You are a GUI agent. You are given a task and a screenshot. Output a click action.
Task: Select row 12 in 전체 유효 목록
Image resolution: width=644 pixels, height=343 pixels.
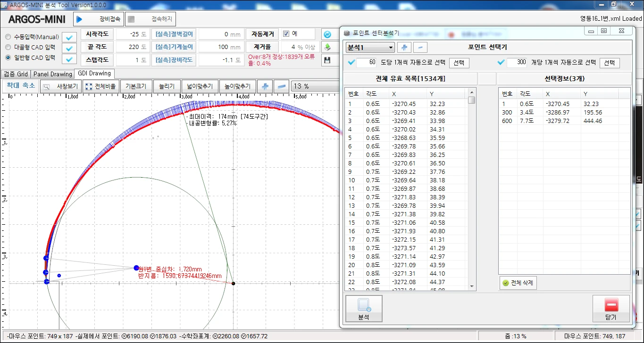coord(407,197)
